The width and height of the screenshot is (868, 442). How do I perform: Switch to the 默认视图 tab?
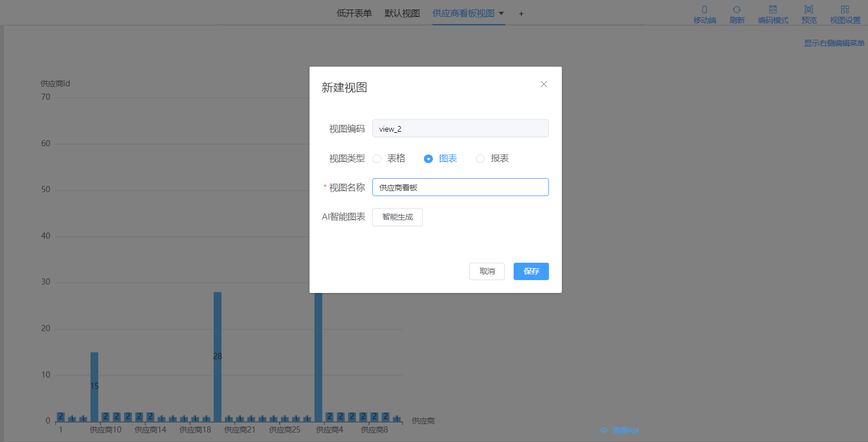(x=402, y=13)
